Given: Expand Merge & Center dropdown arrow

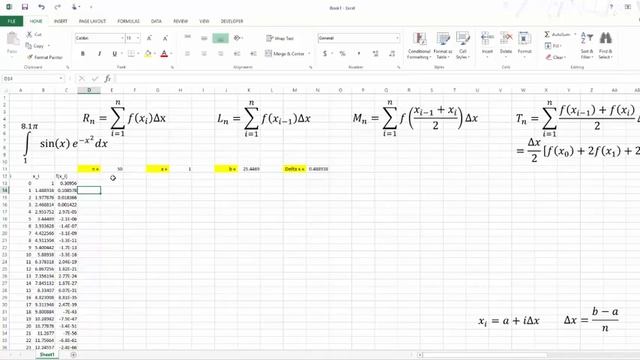Looking at the screenshot, I should click(x=309, y=53).
